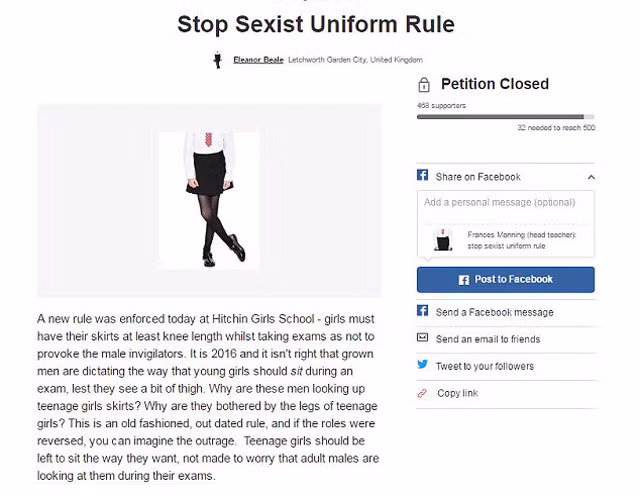Choose the 'Tweet to your followers' text
Viewport: 640px width, 496px height.
pyautogui.click(x=485, y=366)
